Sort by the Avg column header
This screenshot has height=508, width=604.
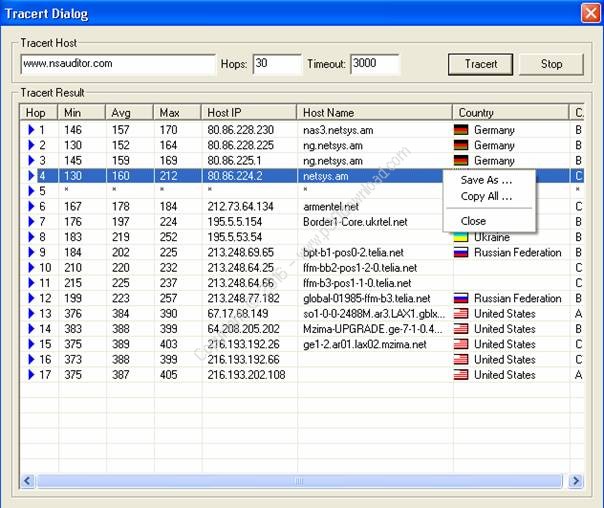[x=129, y=113]
